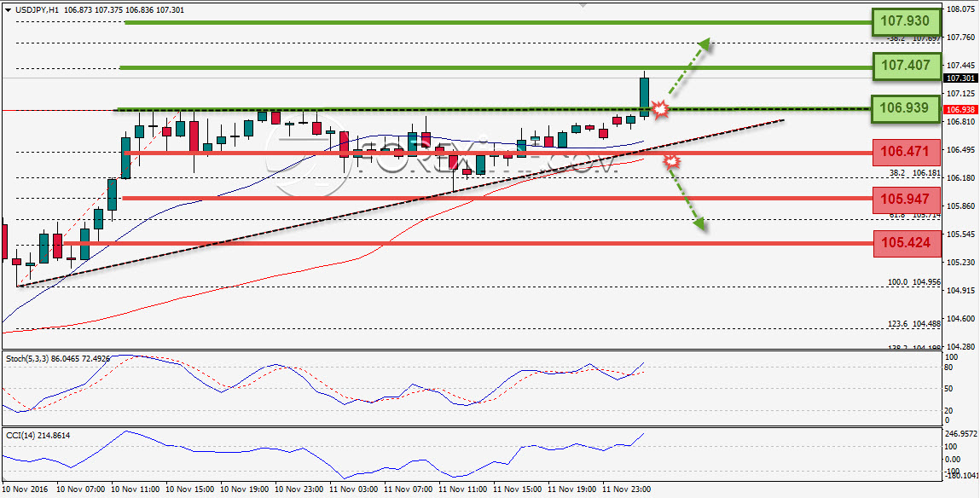
Task: Click Stochastic scale value 20
Action: click(948, 410)
